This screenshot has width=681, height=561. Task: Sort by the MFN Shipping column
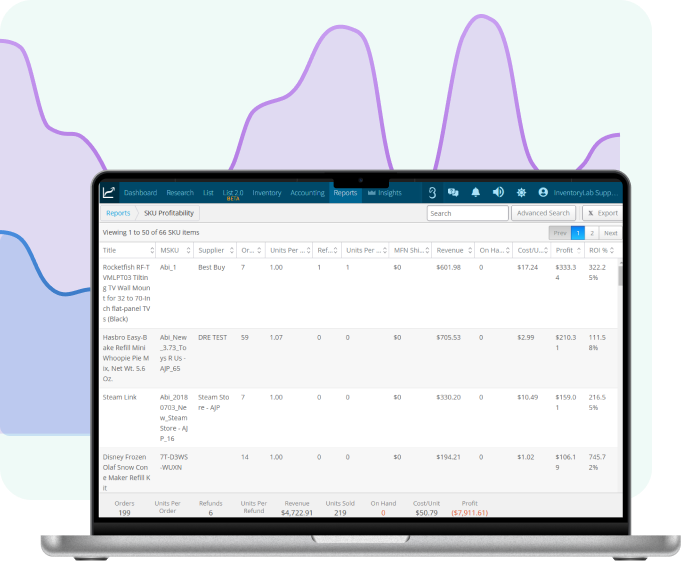point(410,251)
